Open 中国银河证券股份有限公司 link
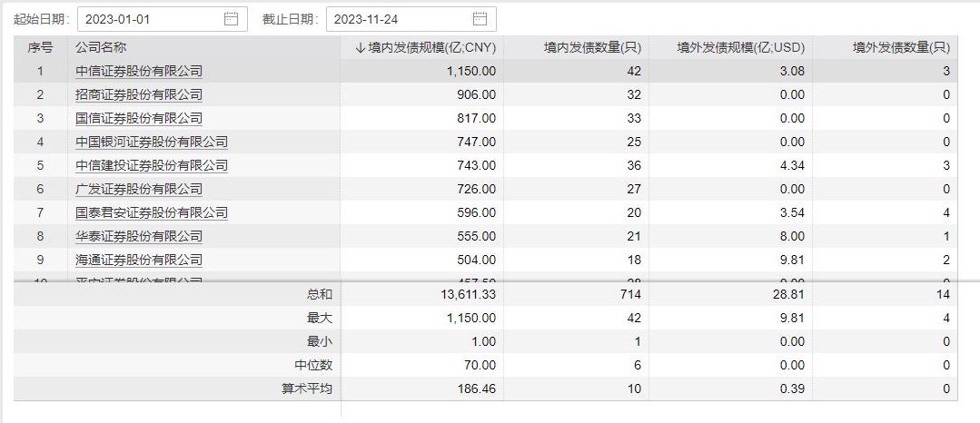Image resolution: width=980 pixels, height=423 pixels. [x=152, y=142]
